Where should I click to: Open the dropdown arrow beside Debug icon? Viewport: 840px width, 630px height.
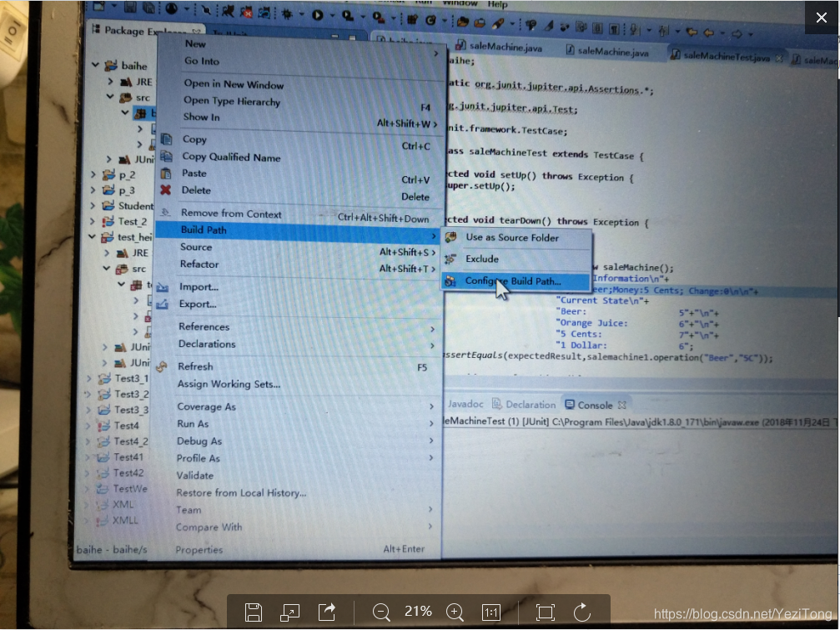(302, 15)
